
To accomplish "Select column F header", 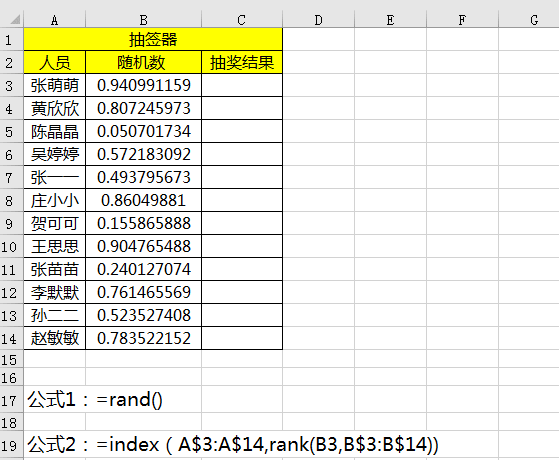I will pyautogui.click(x=462, y=20).
